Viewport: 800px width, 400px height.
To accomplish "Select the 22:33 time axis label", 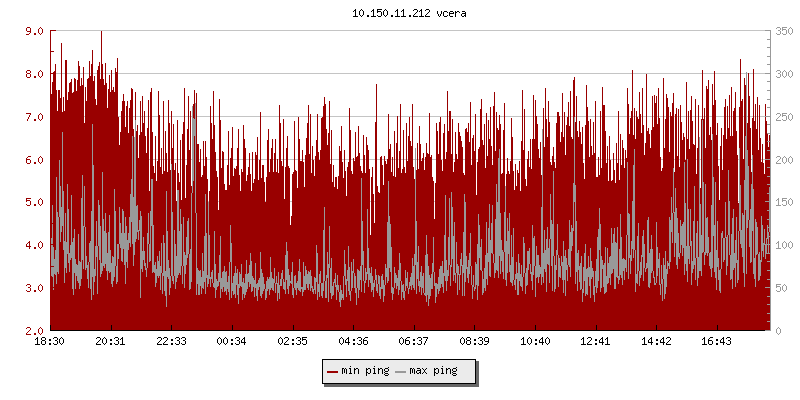I will [x=171, y=342].
